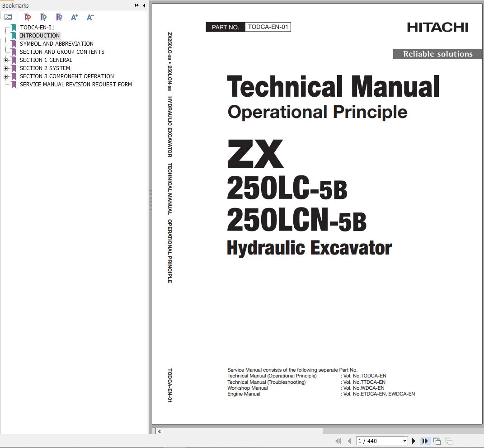Open SECTION AND GROUP CONTENTS bookmark
Image resolution: width=484 pixels, height=448 pixels.
(62, 52)
